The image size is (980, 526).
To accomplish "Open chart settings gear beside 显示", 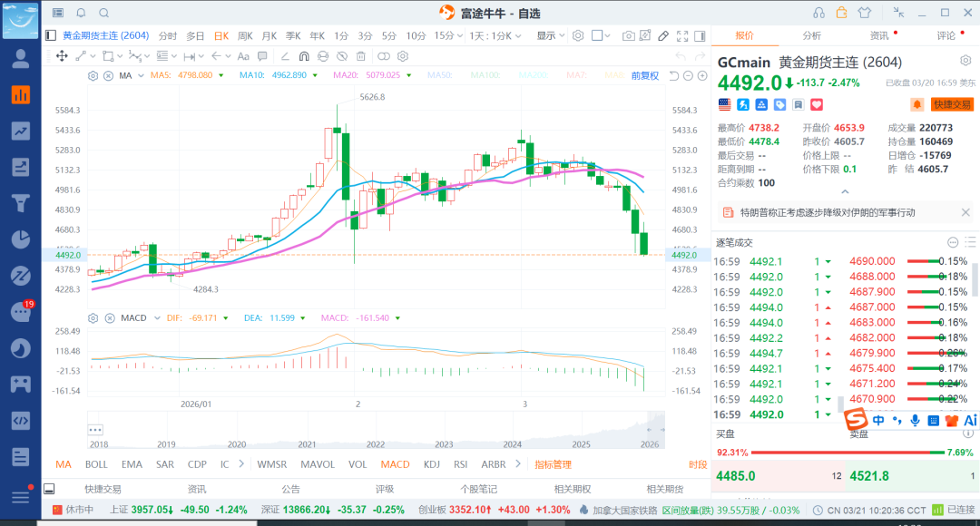I will click(x=578, y=35).
